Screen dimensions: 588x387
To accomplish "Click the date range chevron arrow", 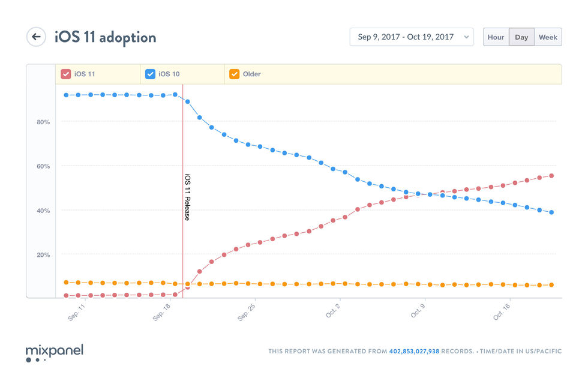I will tap(466, 37).
